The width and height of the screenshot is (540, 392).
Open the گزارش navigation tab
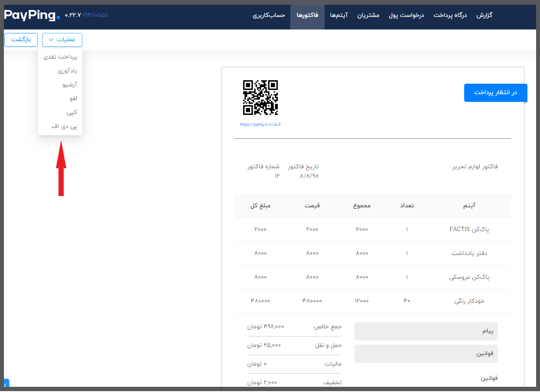(485, 15)
